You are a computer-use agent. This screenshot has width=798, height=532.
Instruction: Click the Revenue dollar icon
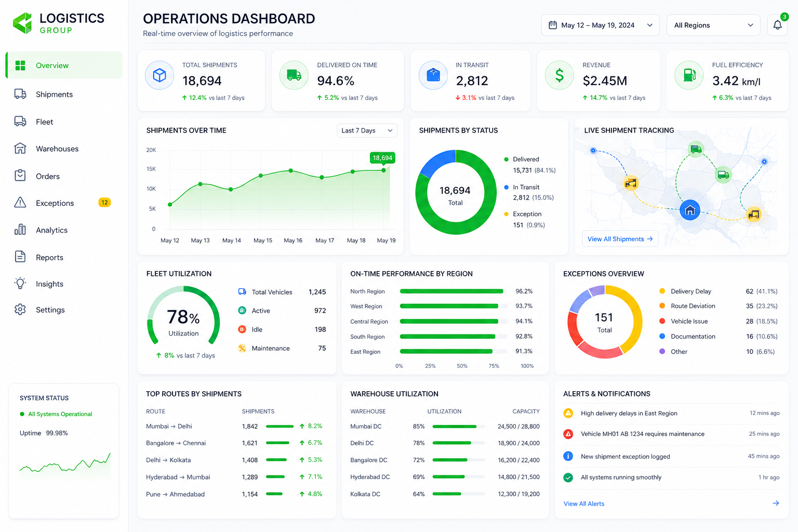point(560,75)
